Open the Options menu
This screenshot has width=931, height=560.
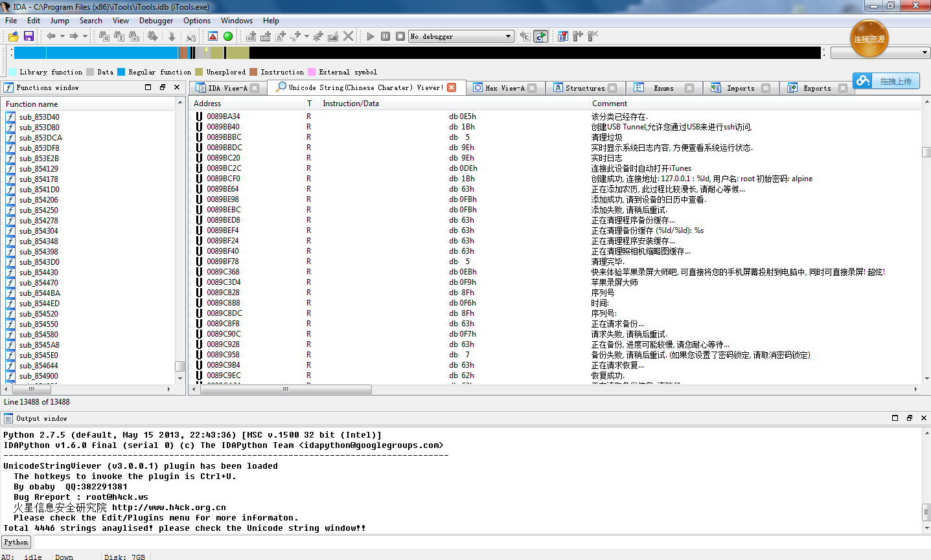197,21
